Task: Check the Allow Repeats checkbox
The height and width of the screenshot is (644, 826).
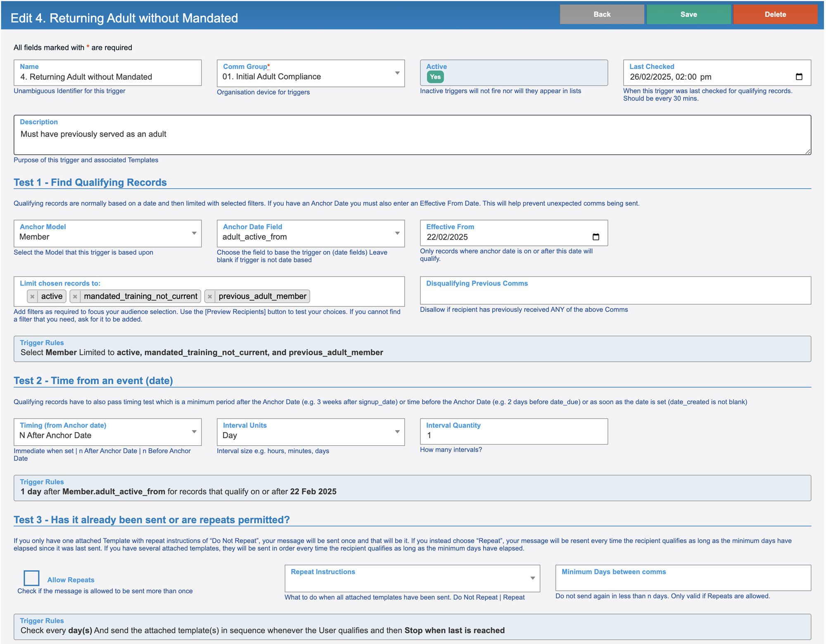Action: click(31, 578)
